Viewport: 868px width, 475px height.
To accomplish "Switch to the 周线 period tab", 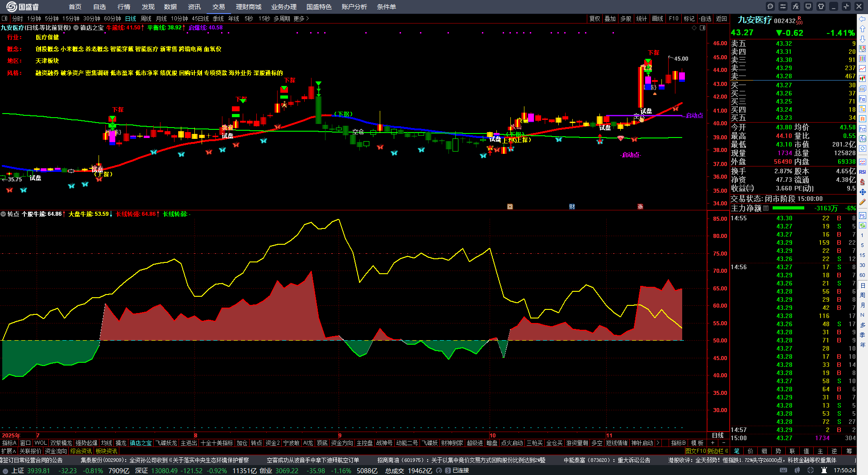I will click(x=146, y=19).
